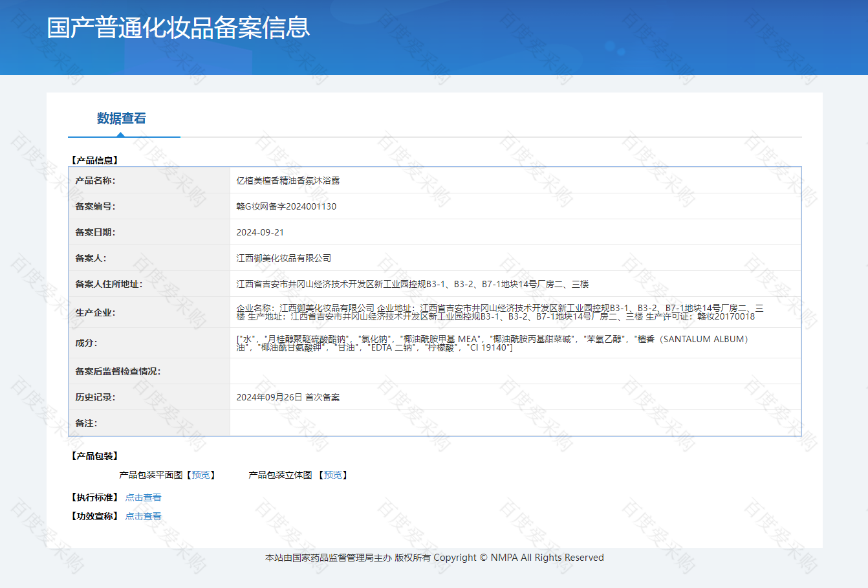Click the filing number 赣G妆网备字2024001130
The width and height of the screenshot is (868, 588).
[x=286, y=206]
